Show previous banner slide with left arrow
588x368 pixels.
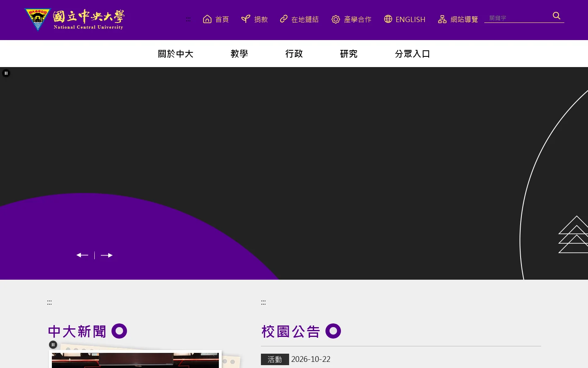tap(82, 255)
